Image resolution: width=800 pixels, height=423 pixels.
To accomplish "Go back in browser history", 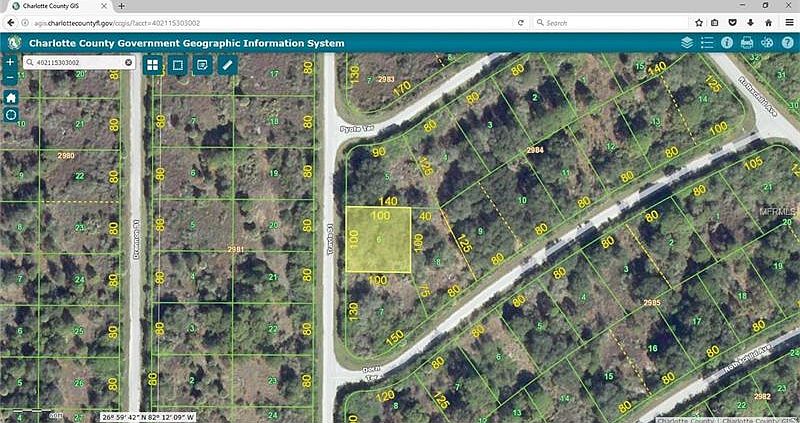I will [x=11, y=23].
